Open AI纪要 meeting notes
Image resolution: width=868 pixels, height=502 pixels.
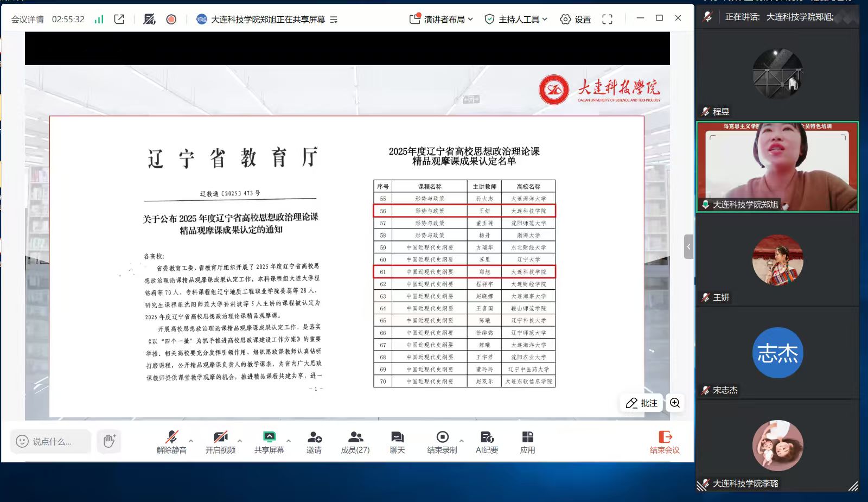(x=487, y=442)
